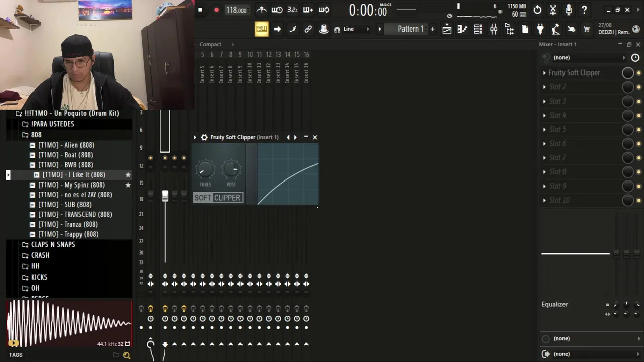
Task: Open Fruity Soft Clipper menu arrow
Action: tap(195, 137)
